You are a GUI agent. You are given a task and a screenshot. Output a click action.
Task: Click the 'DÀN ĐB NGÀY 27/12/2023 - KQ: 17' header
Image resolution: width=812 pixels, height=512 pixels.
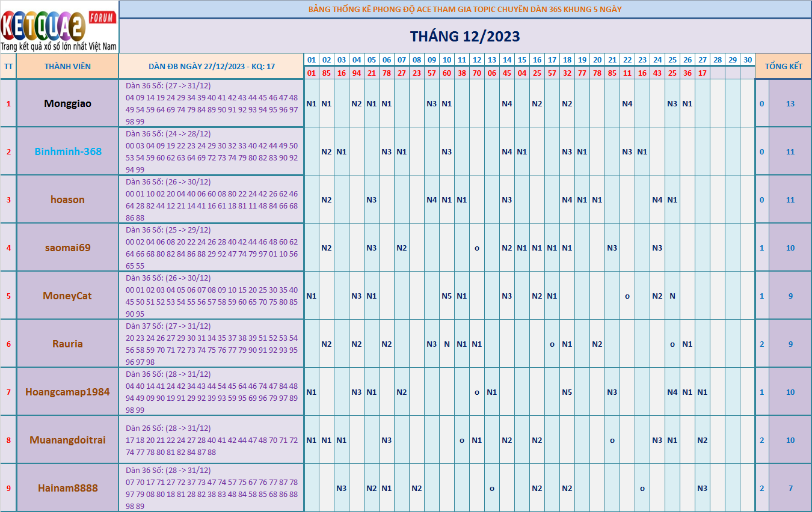pos(211,66)
